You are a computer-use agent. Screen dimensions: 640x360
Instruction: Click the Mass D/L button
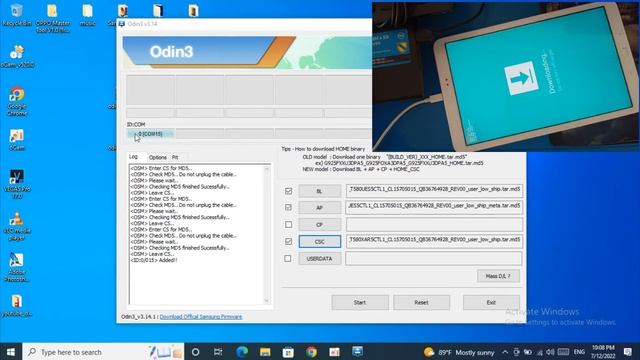click(498, 276)
